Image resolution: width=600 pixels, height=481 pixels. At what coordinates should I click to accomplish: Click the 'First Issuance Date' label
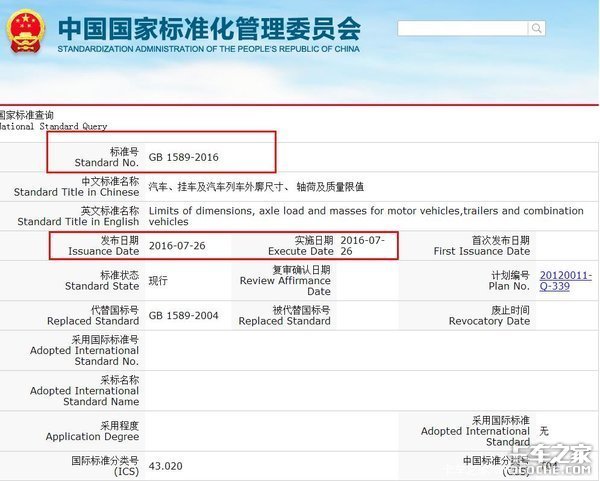pos(482,246)
